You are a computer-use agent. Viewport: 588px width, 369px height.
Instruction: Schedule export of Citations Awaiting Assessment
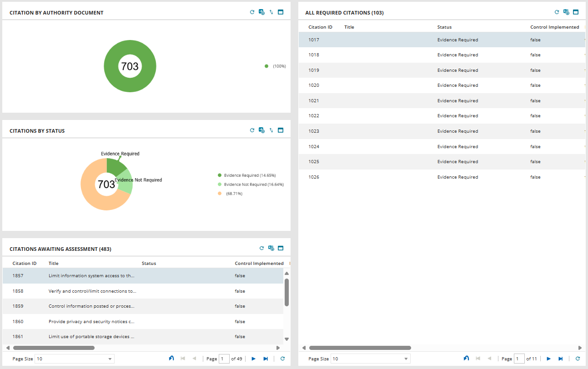271,248
